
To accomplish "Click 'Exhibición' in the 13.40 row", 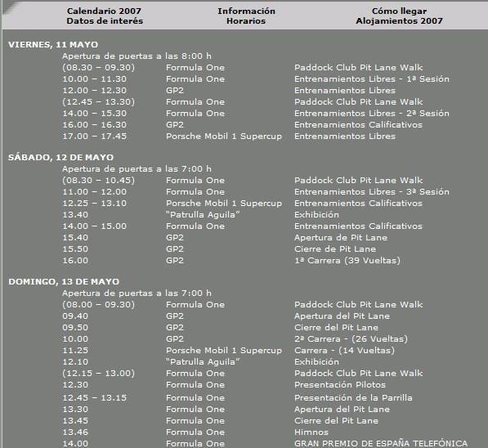I will (x=316, y=214).
